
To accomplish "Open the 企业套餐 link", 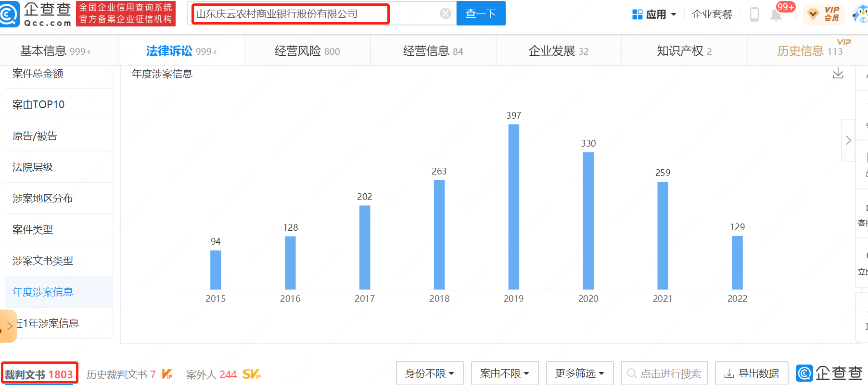I will click(712, 14).
